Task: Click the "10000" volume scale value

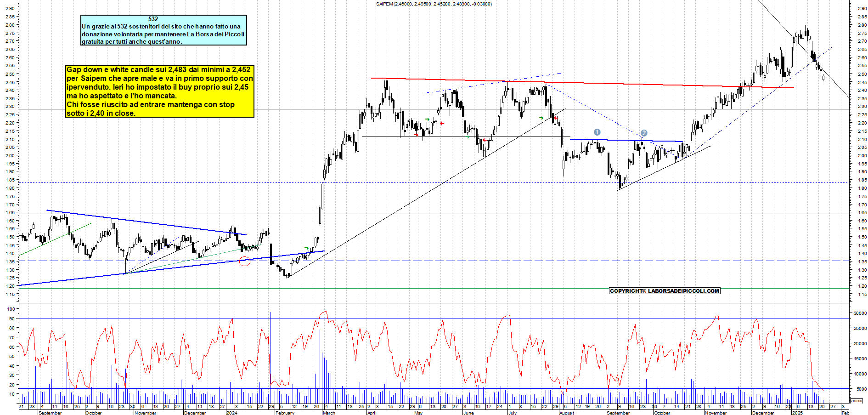Action: 860,374
